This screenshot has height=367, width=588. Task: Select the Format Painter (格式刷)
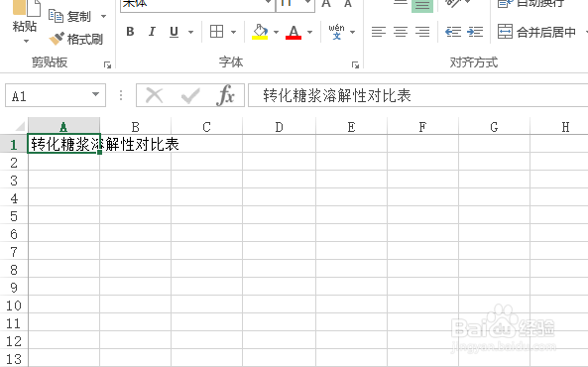click(x=75, y=39)
